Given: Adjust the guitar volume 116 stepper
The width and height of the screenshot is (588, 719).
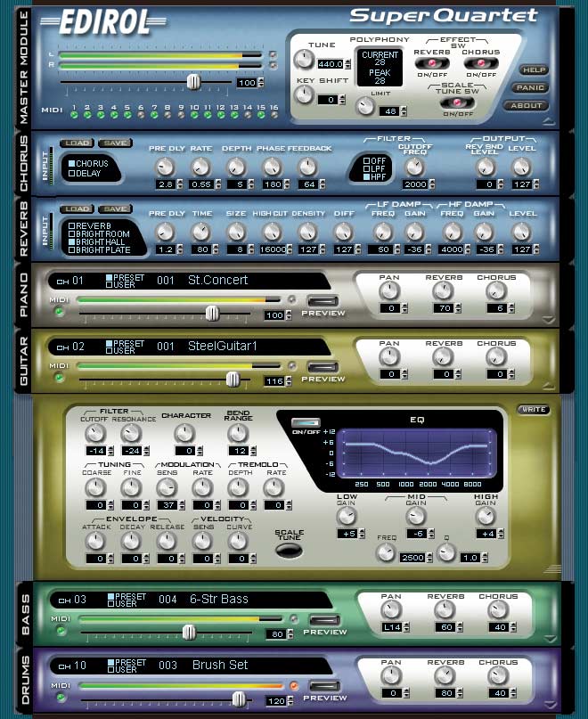Looking at the screenshot, I should tap(289, 381).
